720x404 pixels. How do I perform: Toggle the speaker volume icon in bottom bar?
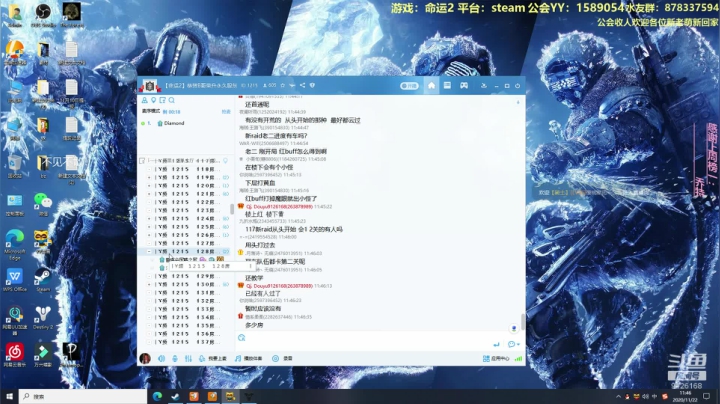pyautogui.click(x=162, y=359)
